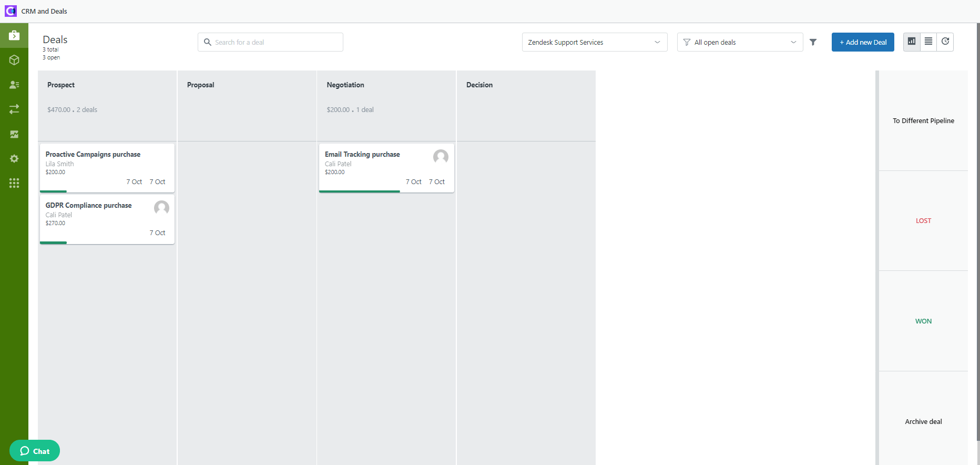Open the GDPR Compliance purchase deal card

click(x=107, y=219)
